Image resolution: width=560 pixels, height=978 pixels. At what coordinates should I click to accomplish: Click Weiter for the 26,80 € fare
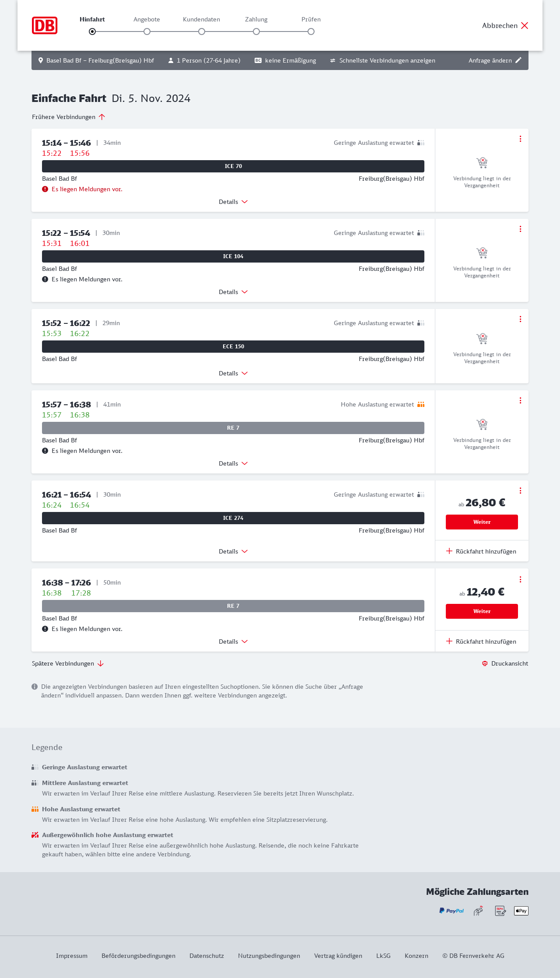coord(482,522)
